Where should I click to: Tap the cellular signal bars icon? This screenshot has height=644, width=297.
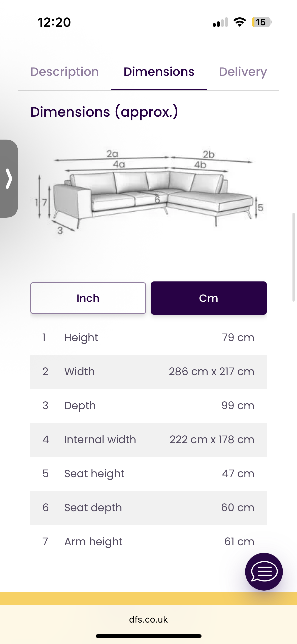[220, 22]
